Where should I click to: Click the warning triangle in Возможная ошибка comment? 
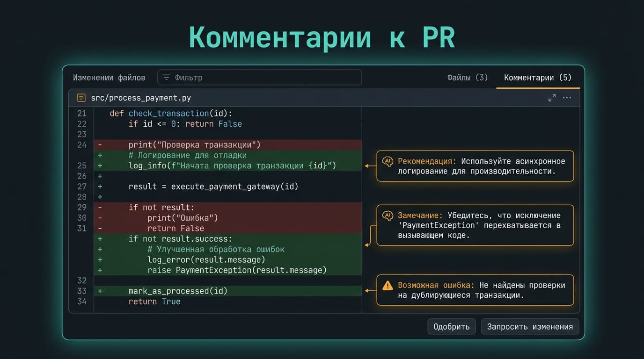pos(388,285)
